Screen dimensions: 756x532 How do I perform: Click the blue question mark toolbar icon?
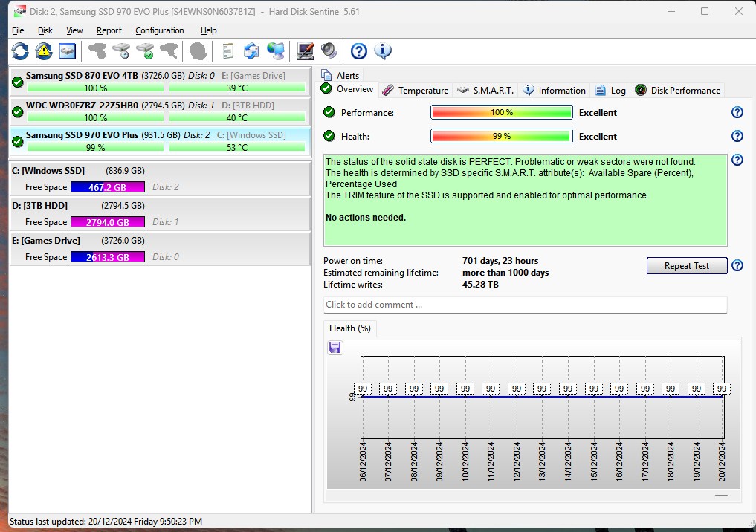[359, 51]
